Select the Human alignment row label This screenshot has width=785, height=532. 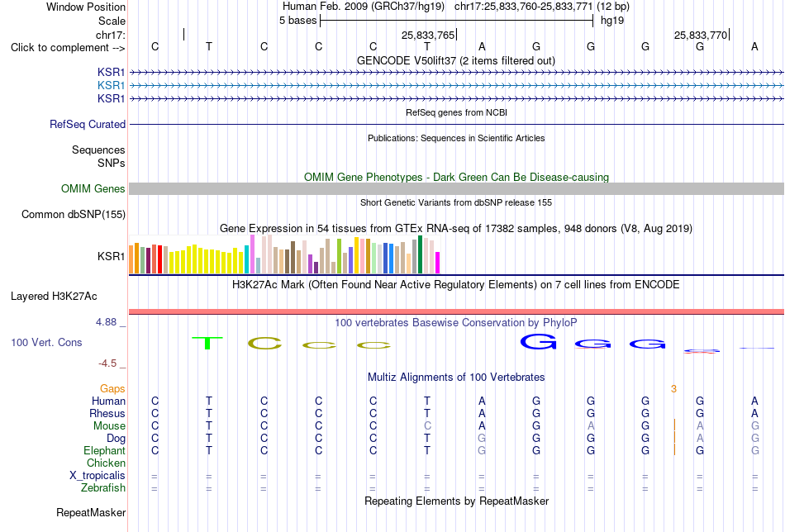point(108,401)
